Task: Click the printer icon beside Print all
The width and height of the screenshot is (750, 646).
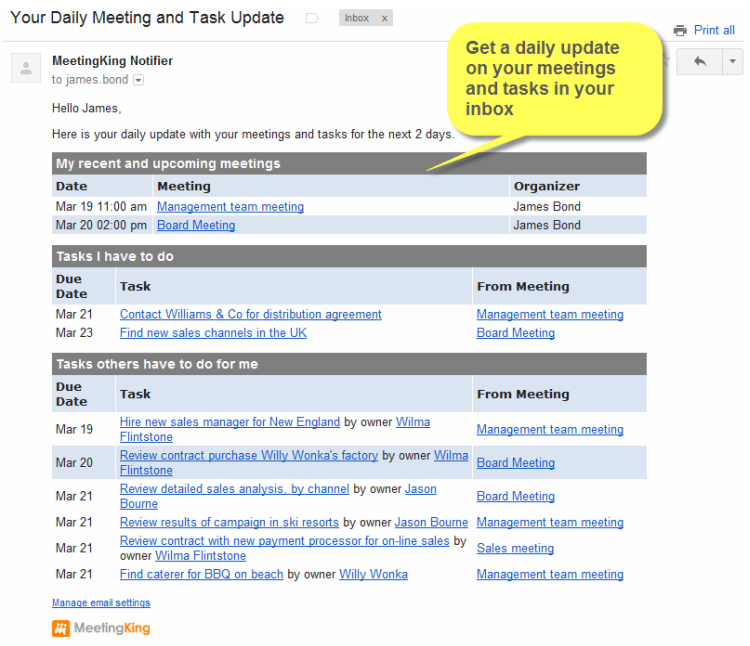Action: (680, 31)
